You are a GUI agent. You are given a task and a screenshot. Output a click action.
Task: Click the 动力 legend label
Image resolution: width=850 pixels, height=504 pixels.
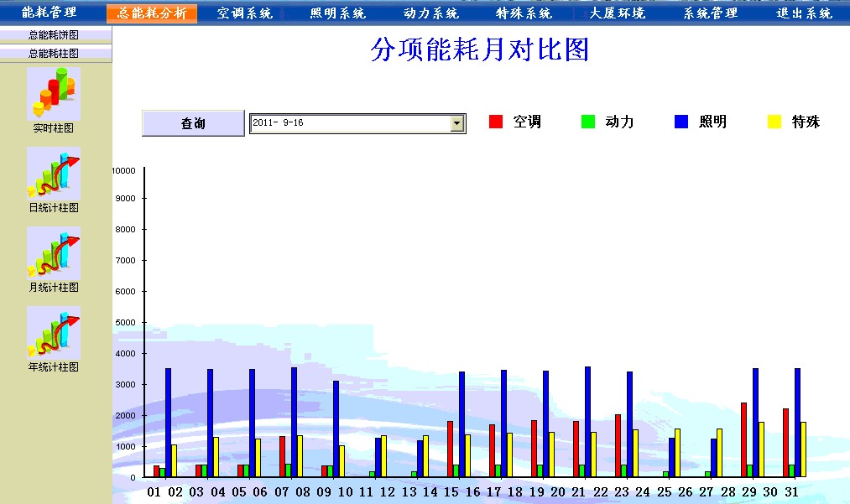[x=619, y=122]
